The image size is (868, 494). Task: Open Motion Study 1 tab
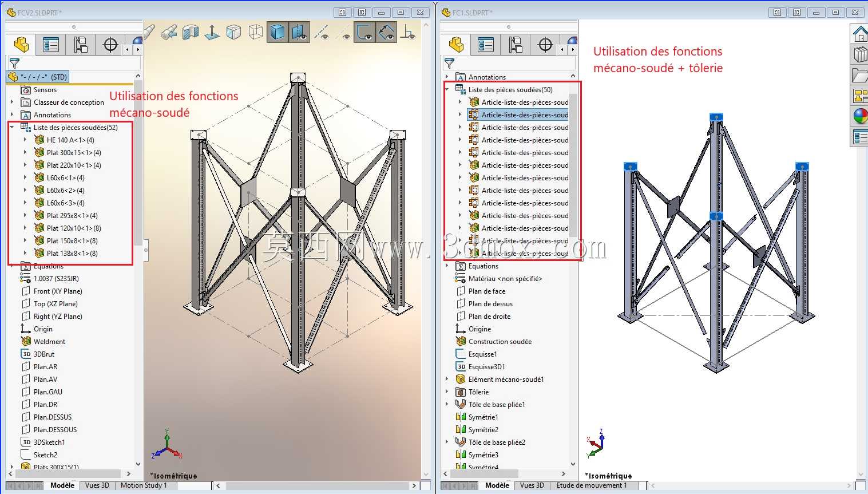click(144, 485)
